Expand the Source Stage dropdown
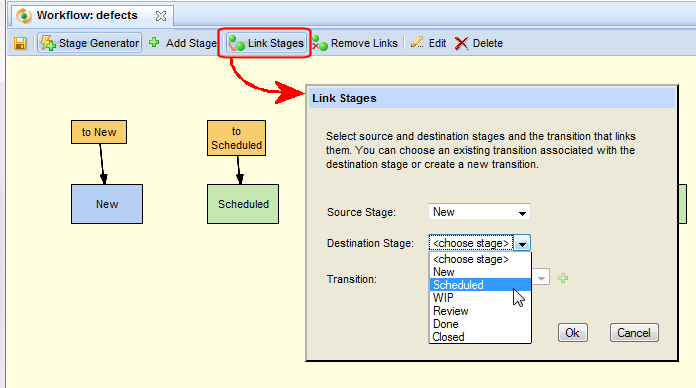The height and width of the screenshot is (388, 696). [522, 213]
